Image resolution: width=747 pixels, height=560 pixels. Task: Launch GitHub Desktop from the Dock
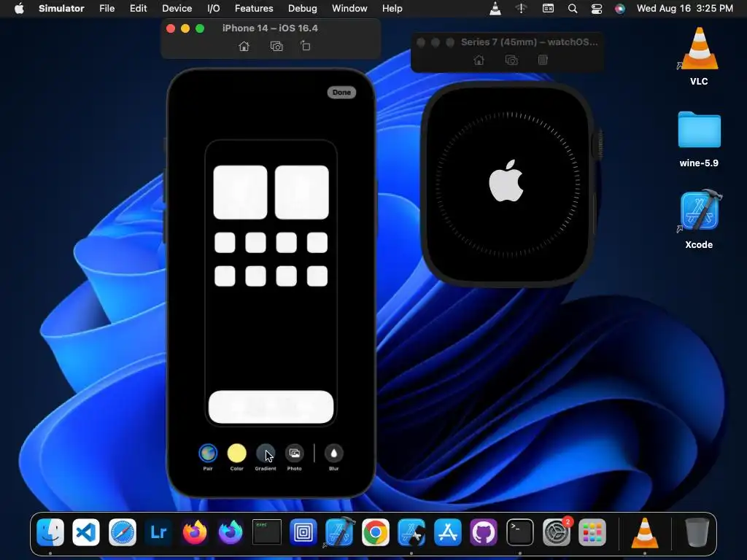[484, 532]
